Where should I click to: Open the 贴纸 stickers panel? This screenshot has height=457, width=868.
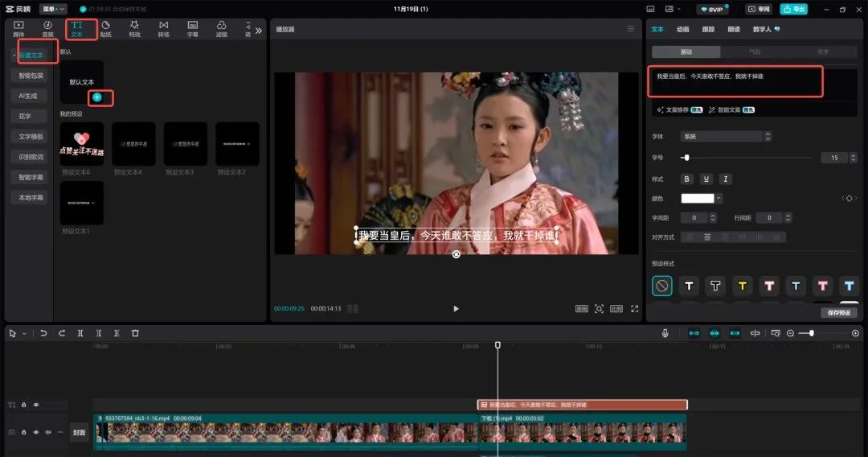point(106,29)
